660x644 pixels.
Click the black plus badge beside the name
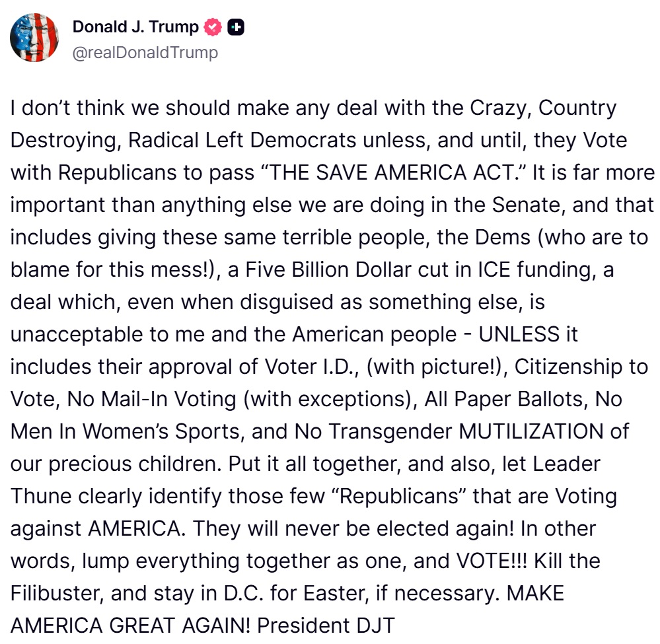click(x=235, y=28)
